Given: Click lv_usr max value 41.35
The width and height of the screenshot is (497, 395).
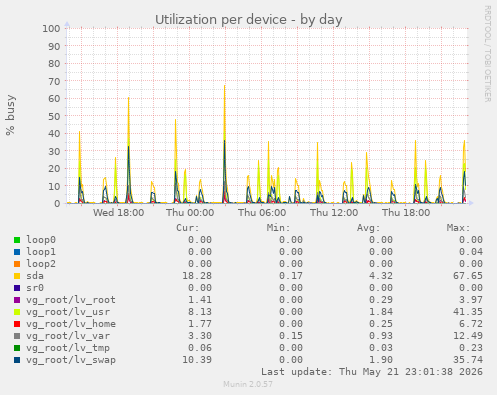Looking at the screenshot, I should coord(468,312).
